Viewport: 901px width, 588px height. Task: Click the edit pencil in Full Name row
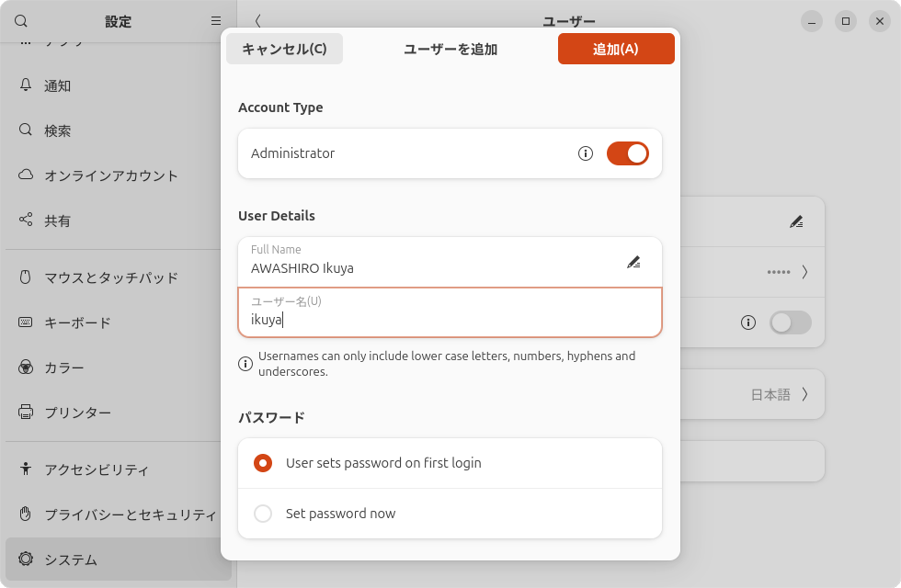pos(633,263)
